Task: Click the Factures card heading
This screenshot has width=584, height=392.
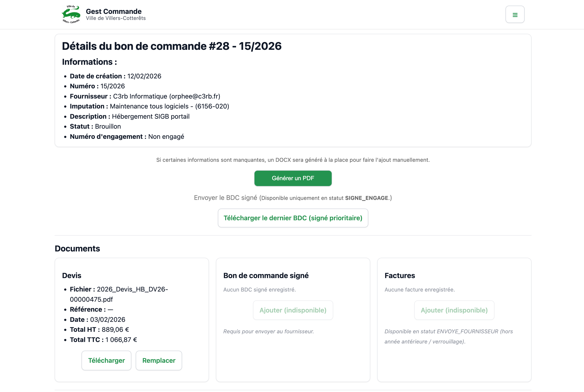Action: click(x=400, y=275)
